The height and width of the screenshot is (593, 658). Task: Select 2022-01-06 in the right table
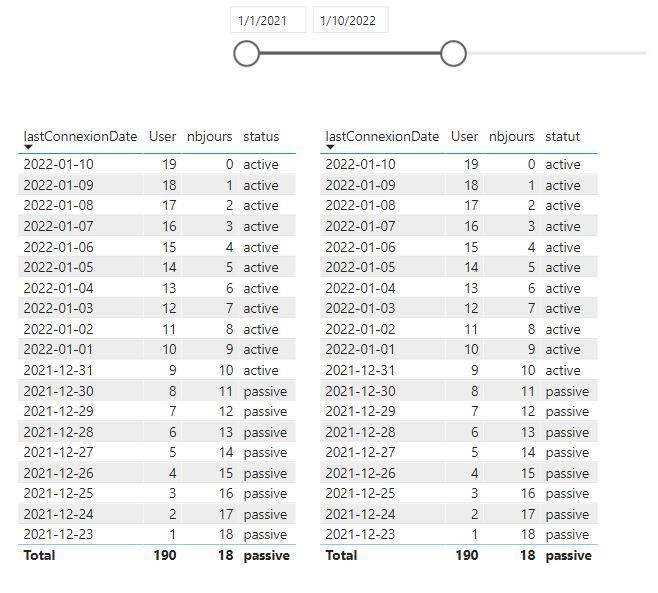360,247
